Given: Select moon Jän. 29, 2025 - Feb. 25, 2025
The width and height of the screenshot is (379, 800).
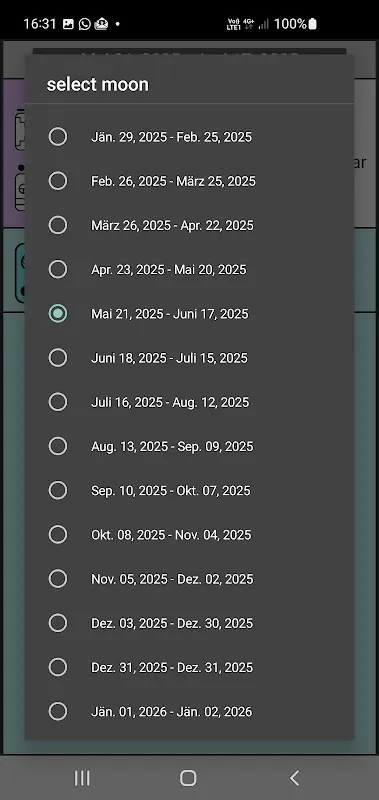Looking at the screenshot, I should 189,137.
